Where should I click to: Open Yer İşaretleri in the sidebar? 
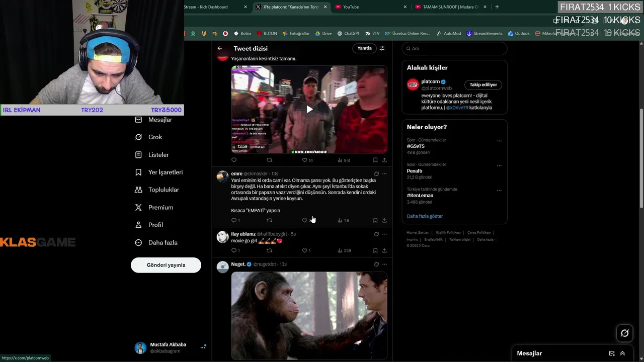click(159, 172)
